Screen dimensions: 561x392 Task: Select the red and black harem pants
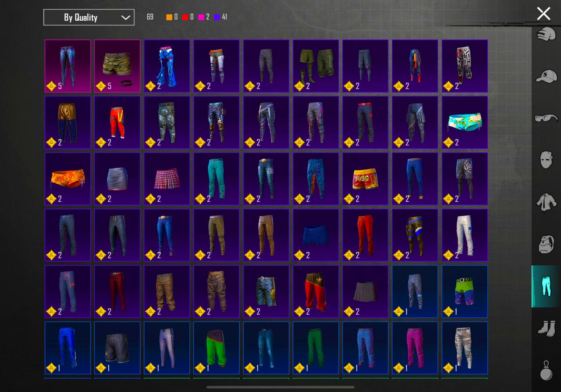coord(316,292)
